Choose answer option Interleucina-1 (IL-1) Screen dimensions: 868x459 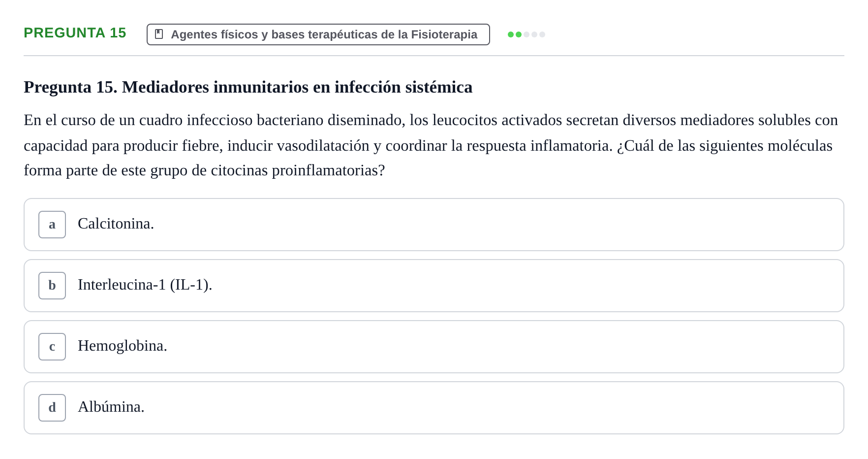pyautogui.click(x=434, y=286)
